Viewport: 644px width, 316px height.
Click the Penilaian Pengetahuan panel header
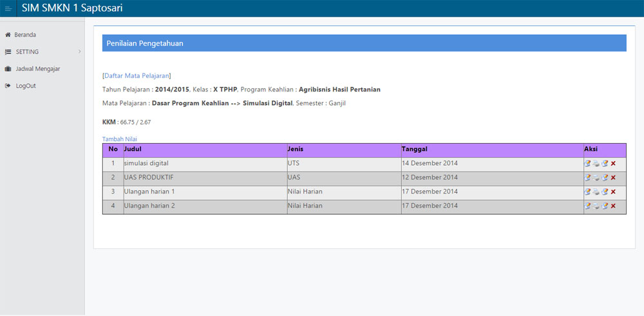point(364,43)
